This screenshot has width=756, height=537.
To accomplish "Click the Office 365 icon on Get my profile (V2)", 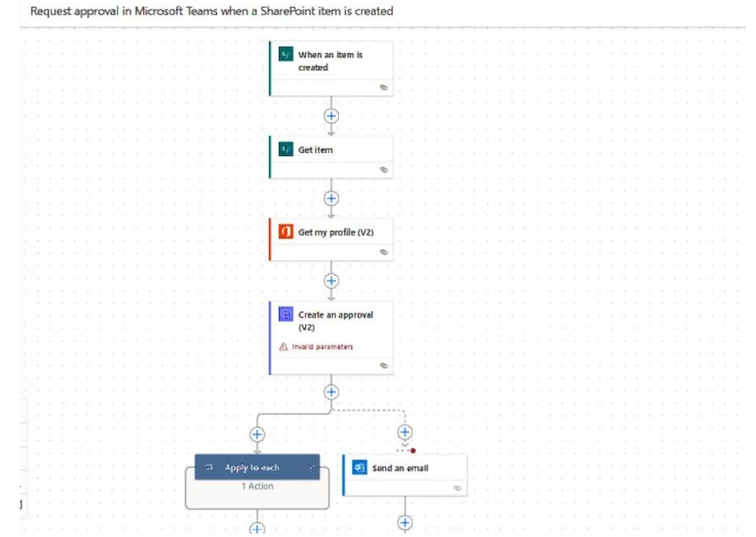I will pos(286,232).
